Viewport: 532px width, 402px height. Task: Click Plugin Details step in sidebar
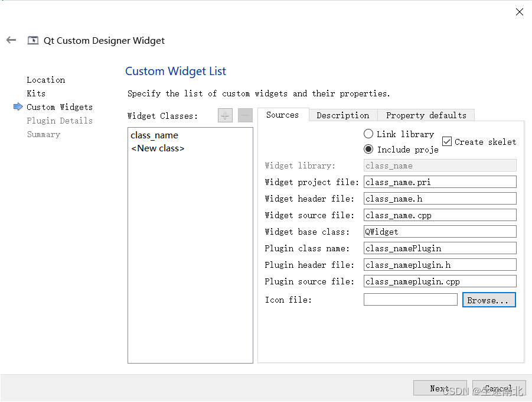click(x=60, y=121)
